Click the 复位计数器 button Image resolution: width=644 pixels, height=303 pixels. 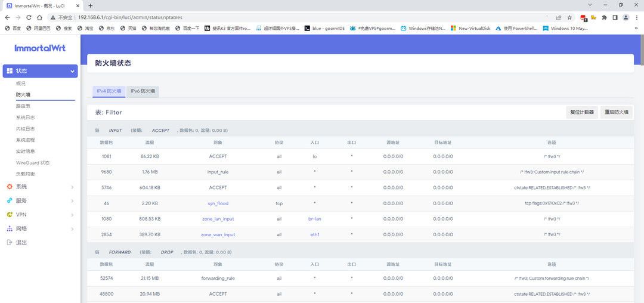(x=581, y=112)
